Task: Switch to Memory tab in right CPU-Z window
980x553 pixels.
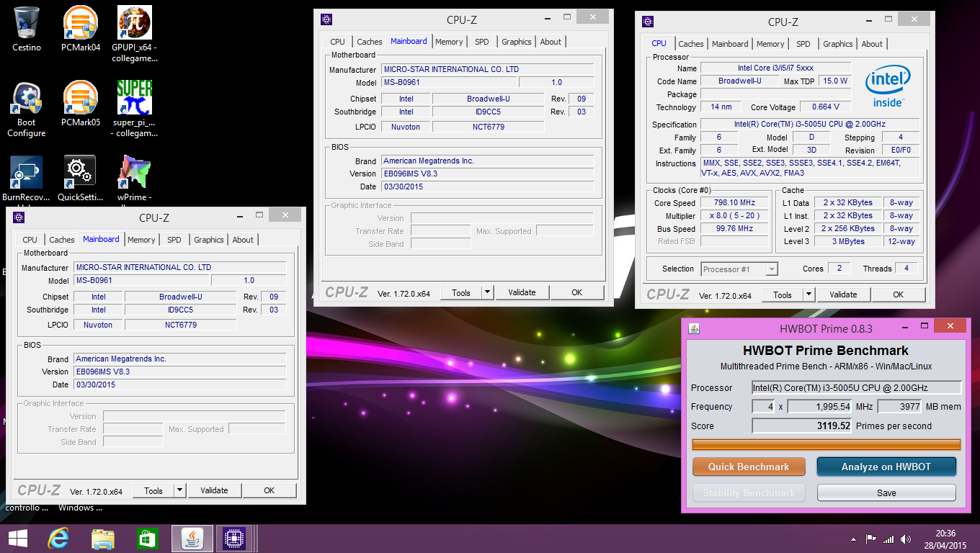Action: pos(770,44)
